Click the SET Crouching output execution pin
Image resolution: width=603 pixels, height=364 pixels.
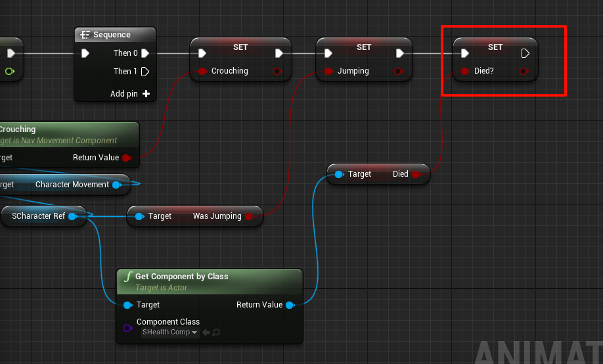tap(279, 53)
